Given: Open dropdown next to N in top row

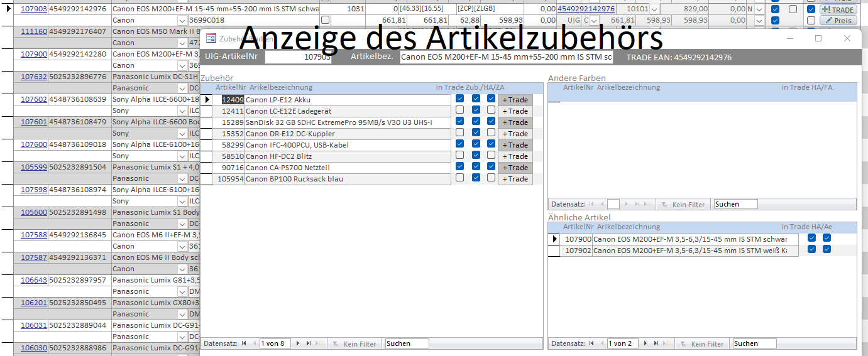Looking at the screenshot, I should pyautogui.click(x=759, y=9).
